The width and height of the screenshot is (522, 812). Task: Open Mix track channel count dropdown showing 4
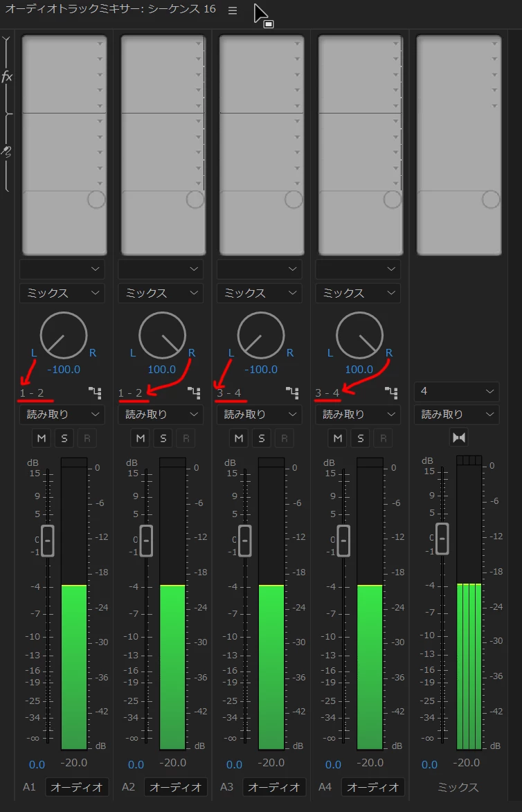point(457,392)
